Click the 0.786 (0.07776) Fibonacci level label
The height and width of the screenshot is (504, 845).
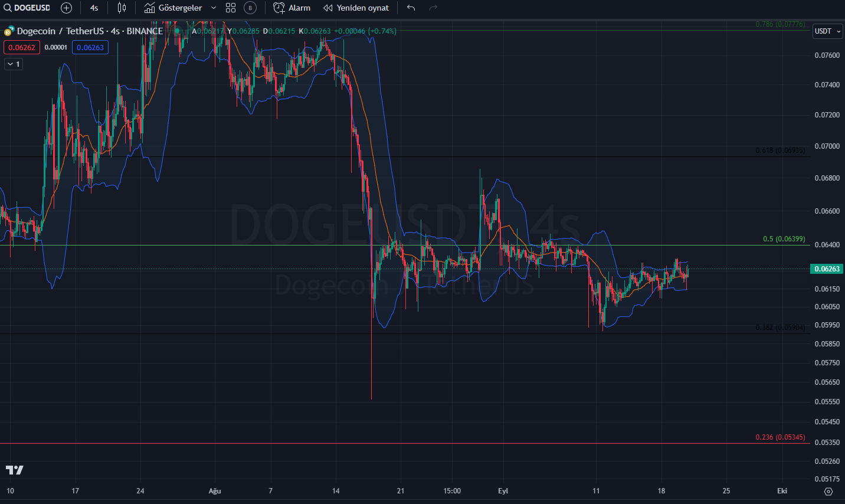(x=780, y=24)
